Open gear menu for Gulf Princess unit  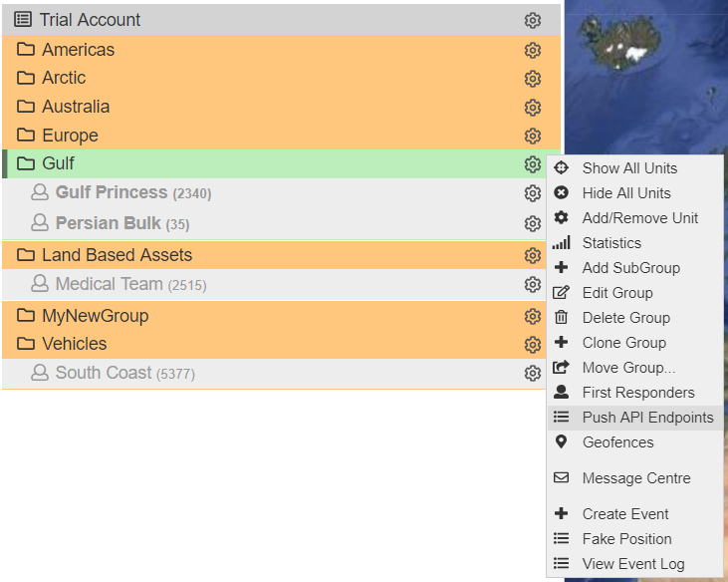[x=533, y=193]
